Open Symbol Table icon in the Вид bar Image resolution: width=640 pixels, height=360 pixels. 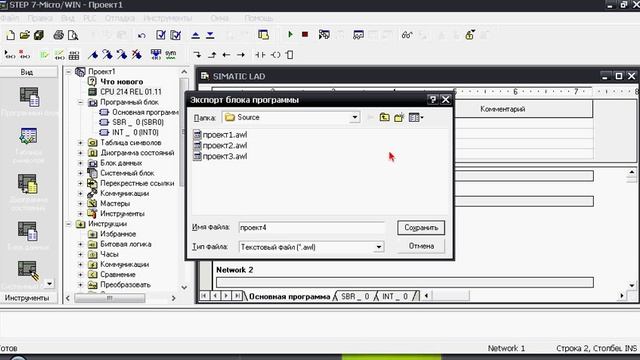(x=28, y=136)
